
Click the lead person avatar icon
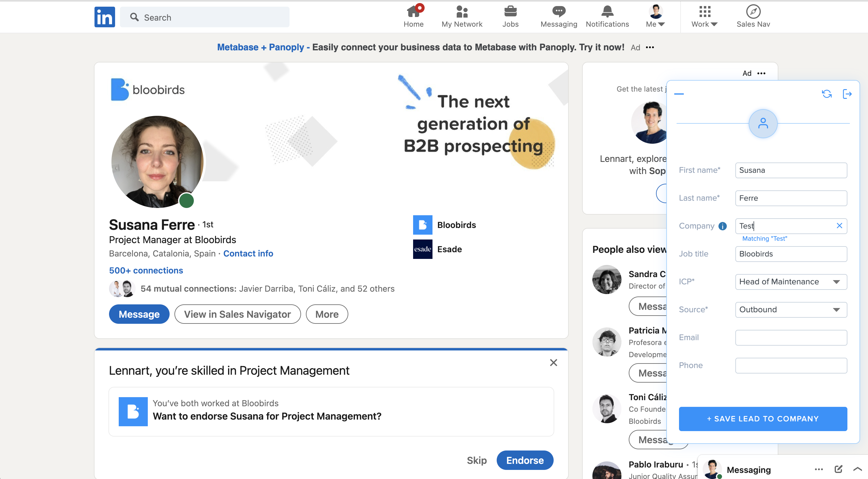(763, 123)
